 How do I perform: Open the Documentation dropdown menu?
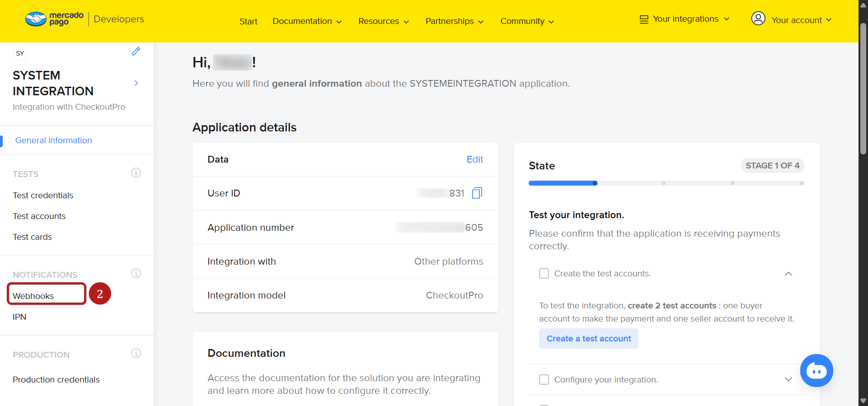click(x=307, y=21)
